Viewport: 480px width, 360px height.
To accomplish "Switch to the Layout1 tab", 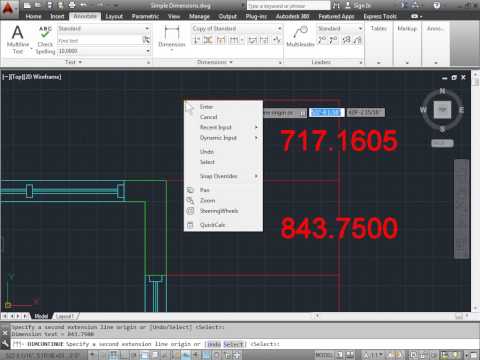I will click(65, 316).
